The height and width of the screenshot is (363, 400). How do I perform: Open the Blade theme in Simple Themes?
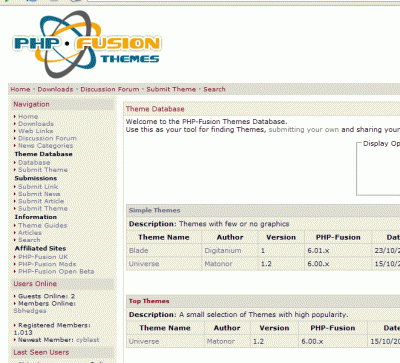[x=138, y=251]
